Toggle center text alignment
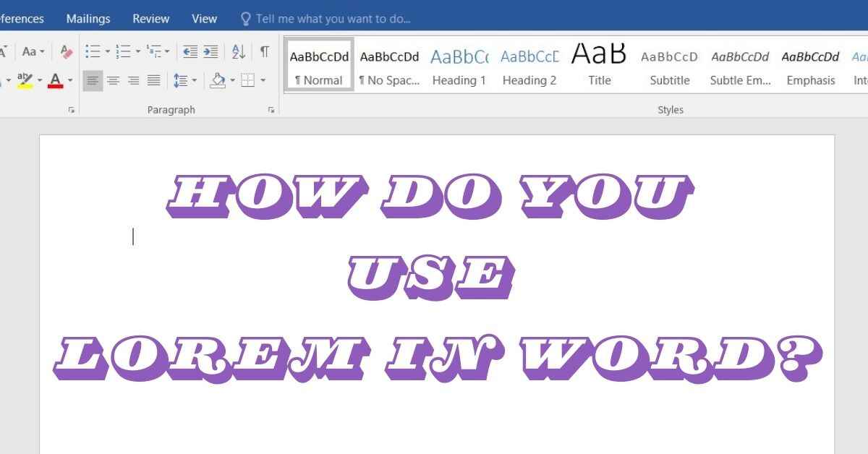Screen dimensions: 868x454 pyautogui.click(x=113, y=80)
